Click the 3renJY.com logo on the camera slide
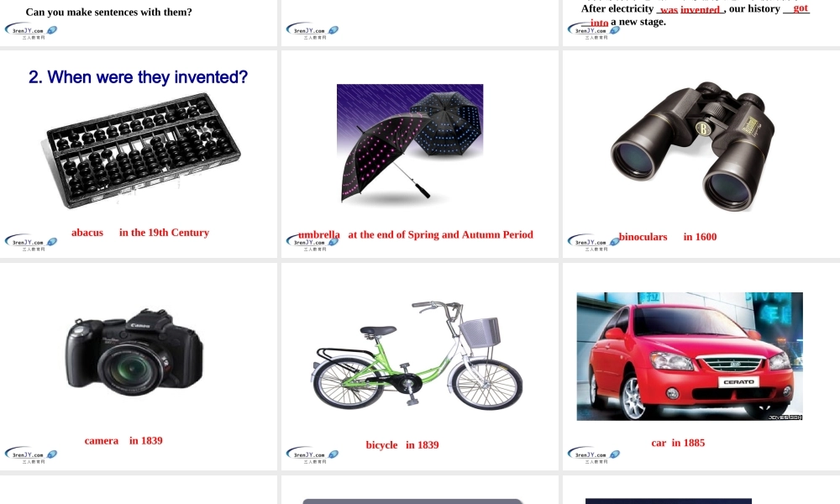The image size is (840, 504). [31, 454]
